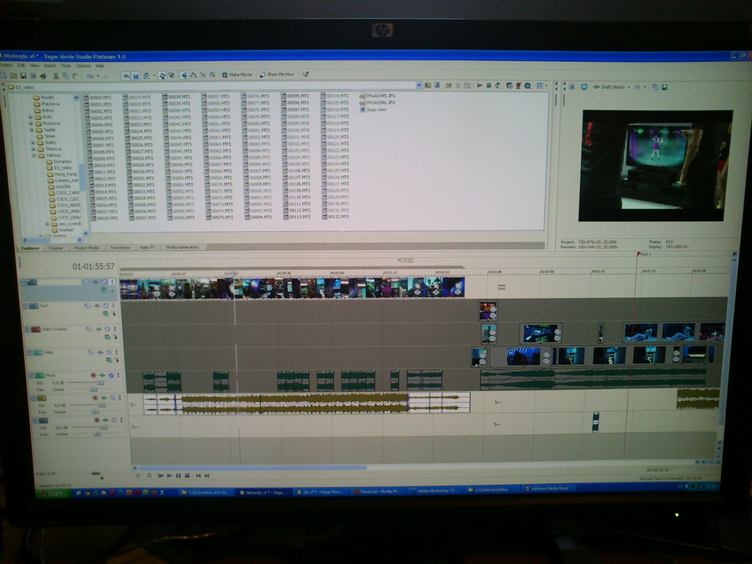Toggle Loop Playback in transport bar
Image resolution: width=752 pixels, height=564 pixels.
point(150,476)
